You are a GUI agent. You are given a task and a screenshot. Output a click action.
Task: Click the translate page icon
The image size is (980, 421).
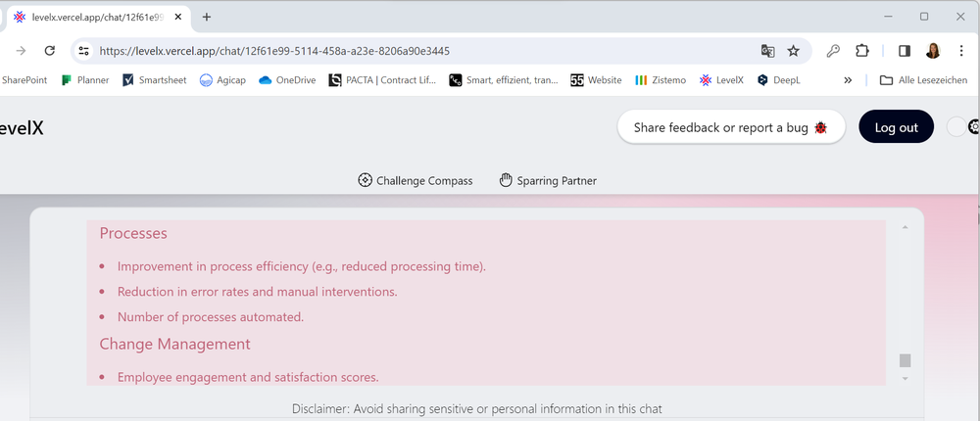pyautogui.click(x=768, y=51)
